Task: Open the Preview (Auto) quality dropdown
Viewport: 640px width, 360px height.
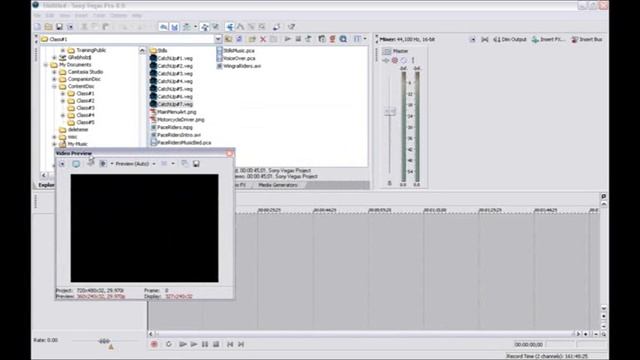Action: [135, 164]
